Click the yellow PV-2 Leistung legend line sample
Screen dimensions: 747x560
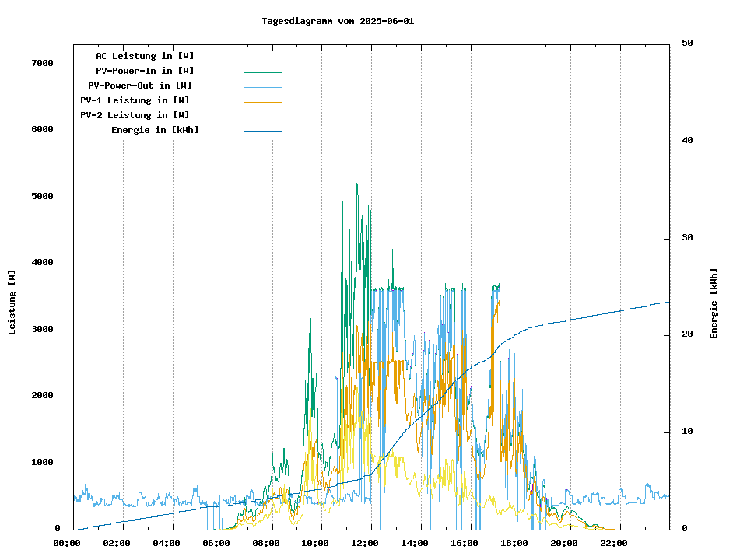tap(262, 117)
